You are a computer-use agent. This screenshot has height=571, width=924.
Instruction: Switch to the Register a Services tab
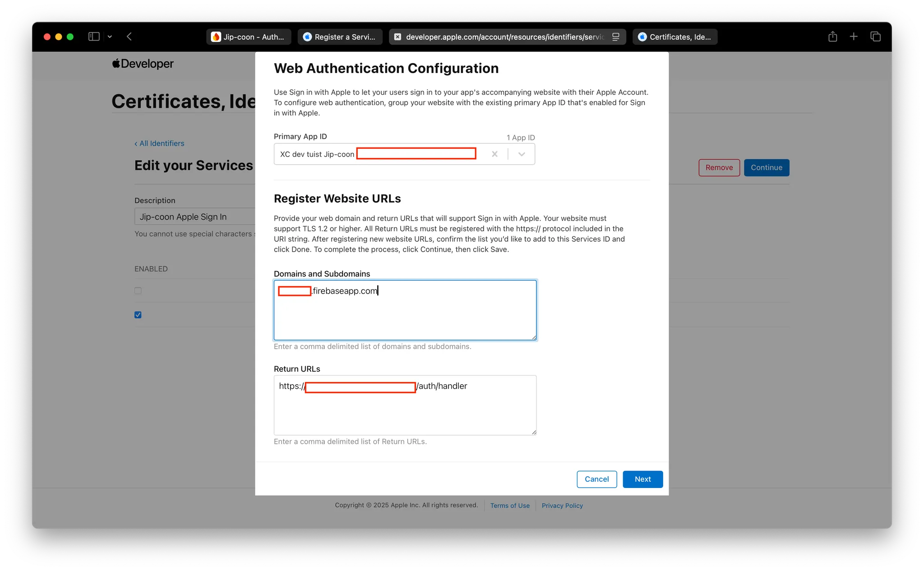pyautogui.click(x=340, y=37)
